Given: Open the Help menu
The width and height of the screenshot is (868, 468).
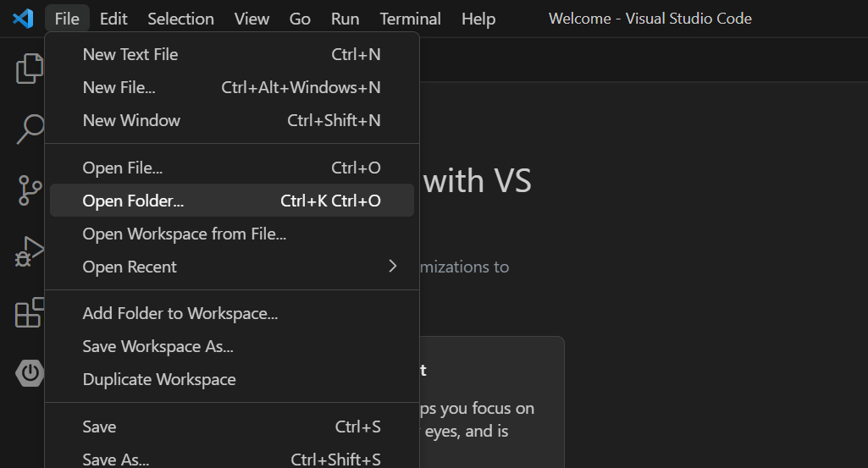Looking at the screenshot, I should click(478, 19).
